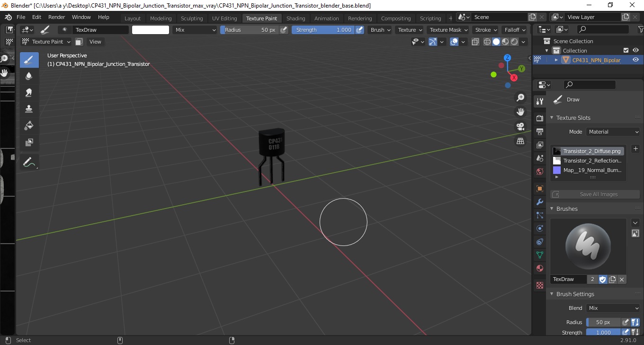Select the Mask tool
The image size is (644, 345).
click(29, 142)
